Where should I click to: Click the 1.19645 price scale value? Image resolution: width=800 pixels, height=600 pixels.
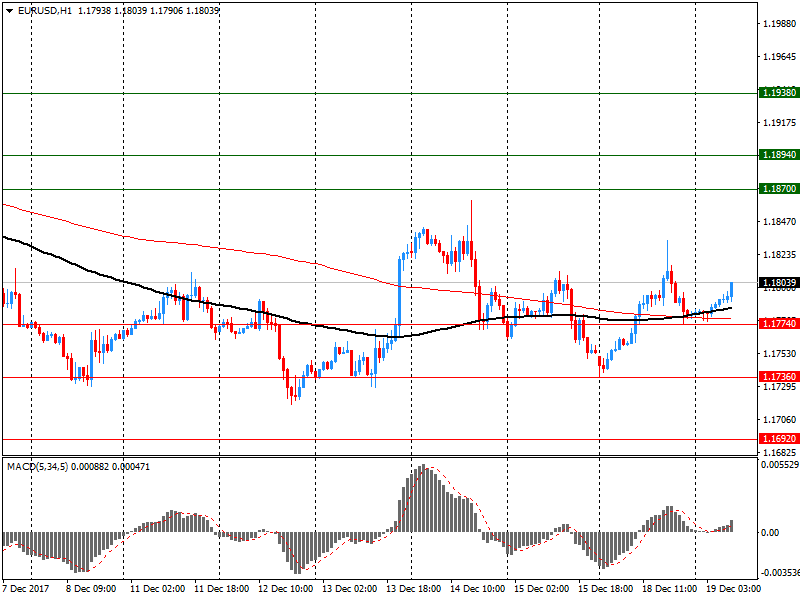(x=779, y=57)
